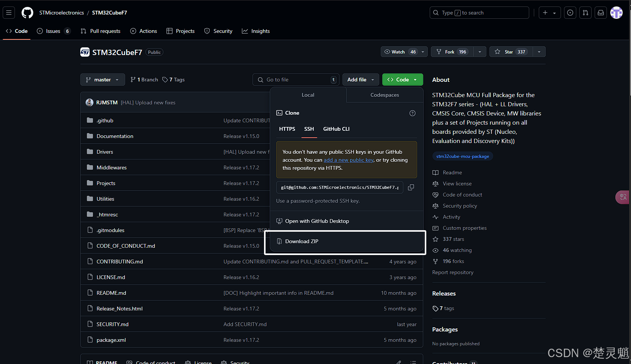This screenshot has width=631, height=364.
Task: View the 7 Tags link
Action: click(x=173, y=80)
